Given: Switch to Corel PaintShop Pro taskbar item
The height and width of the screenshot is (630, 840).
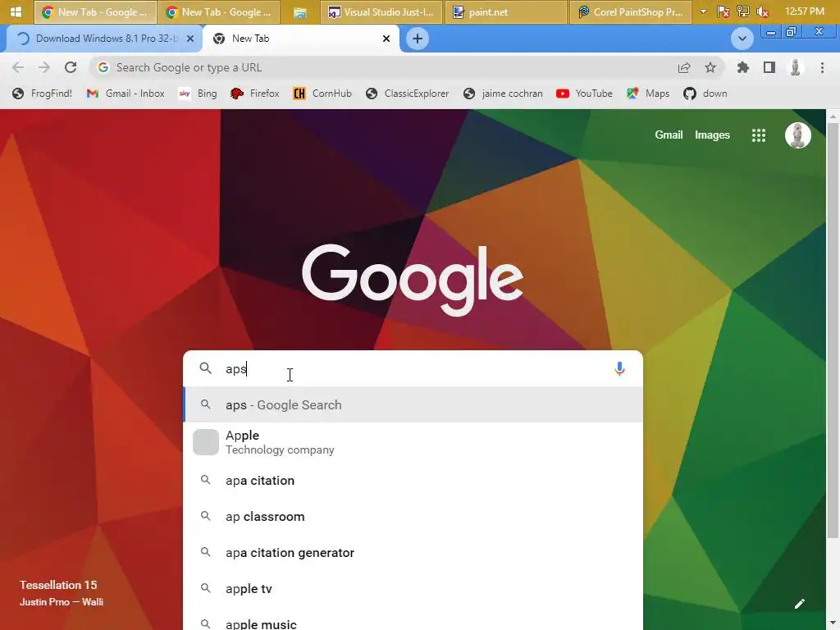Looking at the screenshot, I should (631, 12).
